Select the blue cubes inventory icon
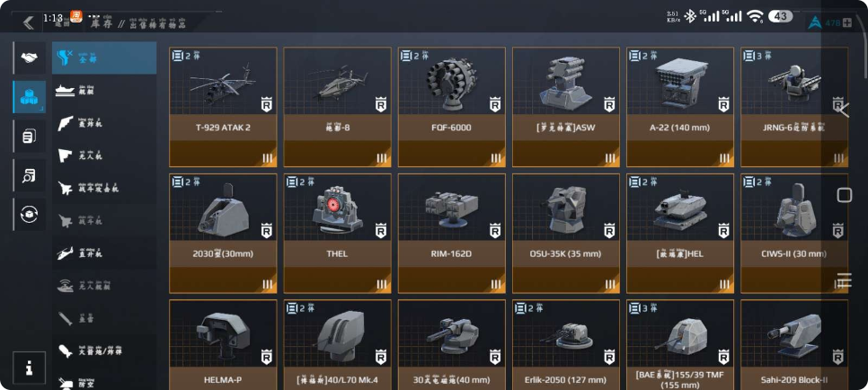868x390 pixels. [x=30, y=97]
